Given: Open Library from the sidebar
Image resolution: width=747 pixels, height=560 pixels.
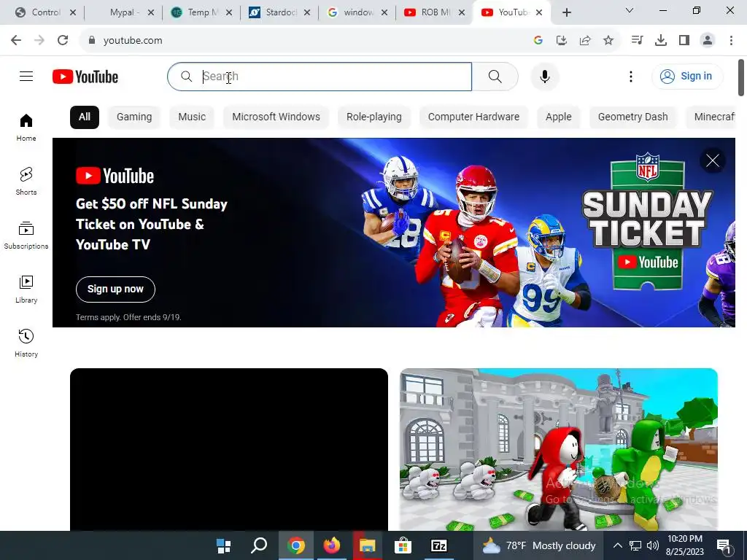Looking at the screenshot, I should tap(26, 289).
